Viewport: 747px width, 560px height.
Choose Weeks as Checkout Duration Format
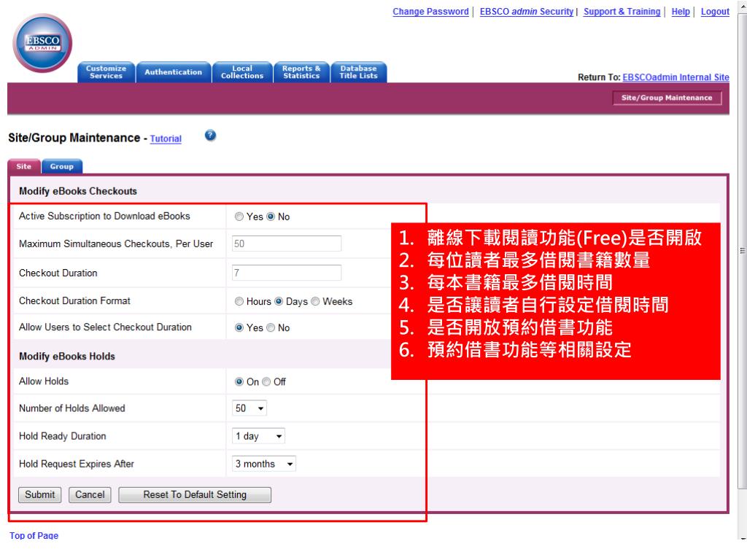pos(315,301)
